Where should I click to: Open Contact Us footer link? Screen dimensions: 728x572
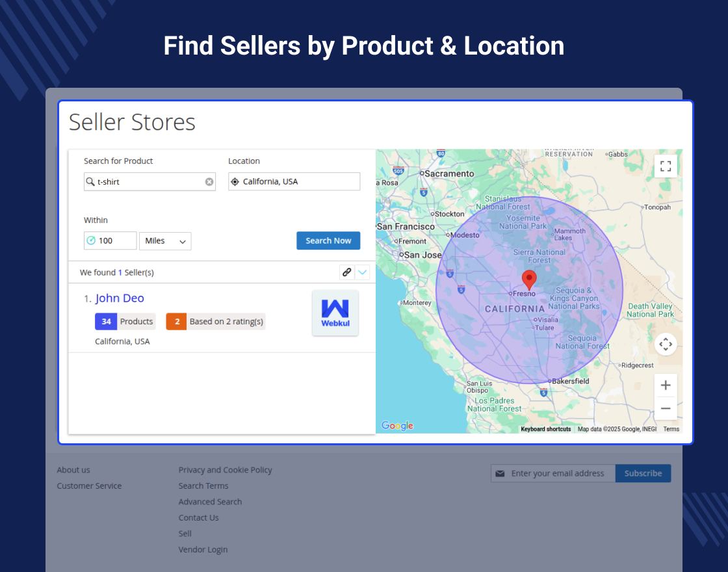(x=198, y=517)
